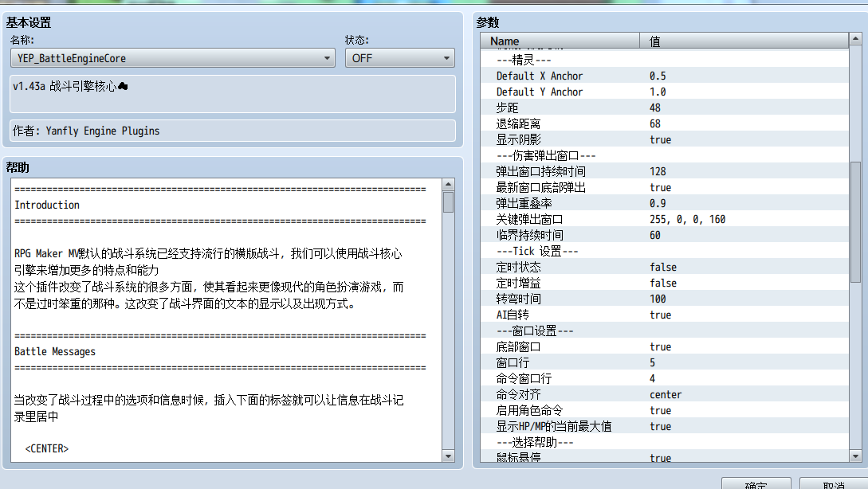
Task: Click the parameters list scroll down arrow
Action: pyautogui.click(x=855, y=456)
